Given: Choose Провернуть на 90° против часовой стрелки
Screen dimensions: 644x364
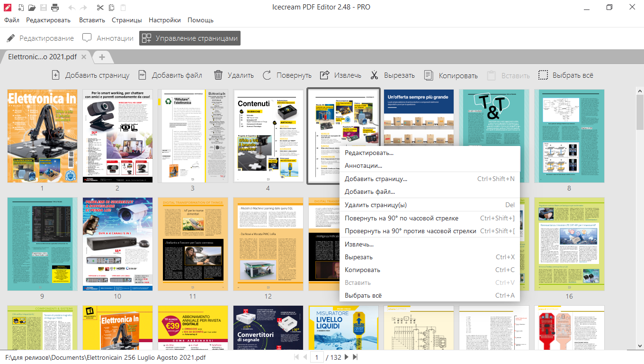Looking at the screenshot, I should pyautogui.click(x=429, y=231).
